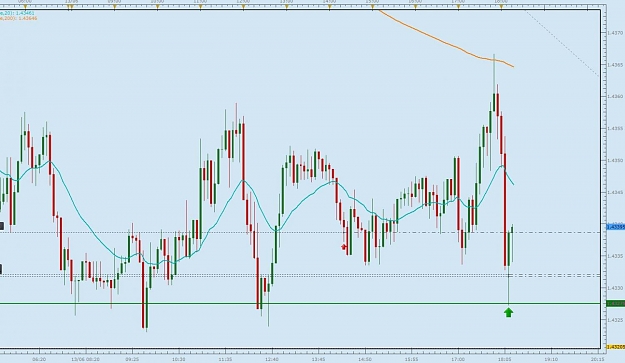Click the 17:00 yellow marker on top axis

(x=458, y=7)
